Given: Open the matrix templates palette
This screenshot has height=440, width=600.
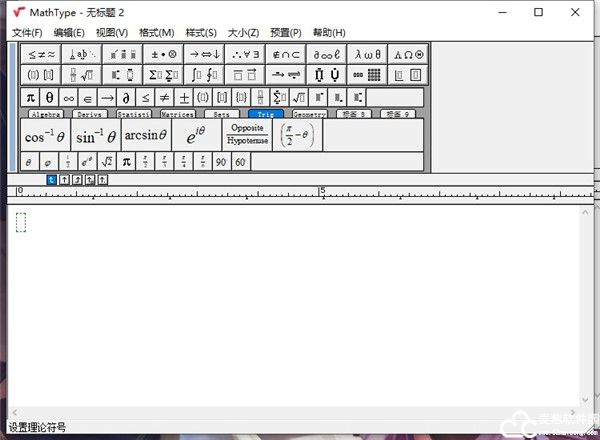Looking at the screenshot, I should click(367, 75).
